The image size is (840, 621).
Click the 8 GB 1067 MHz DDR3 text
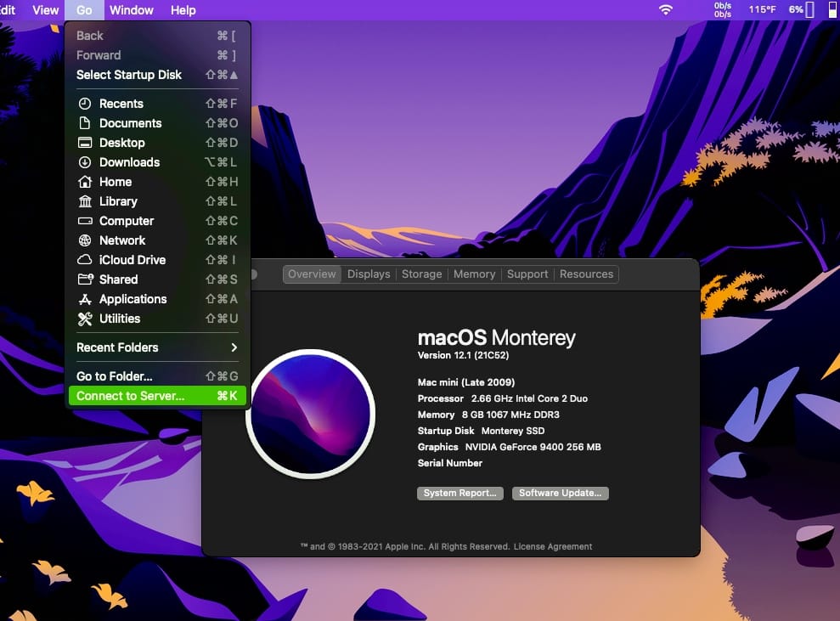510,415
